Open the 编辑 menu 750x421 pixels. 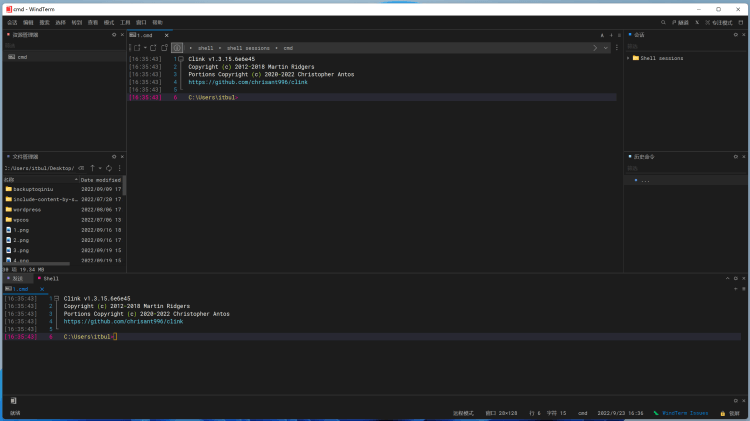coord(28,22)
